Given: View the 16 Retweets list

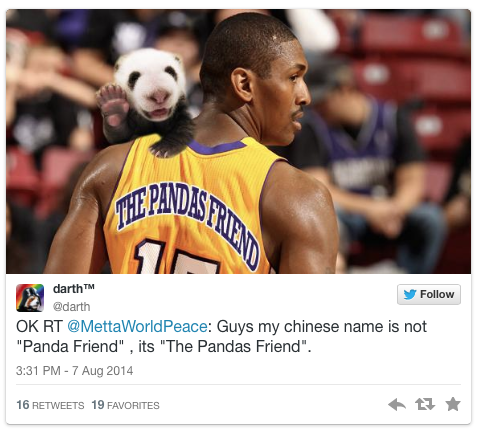Looking at the screenshot, I should coord(50,405).
